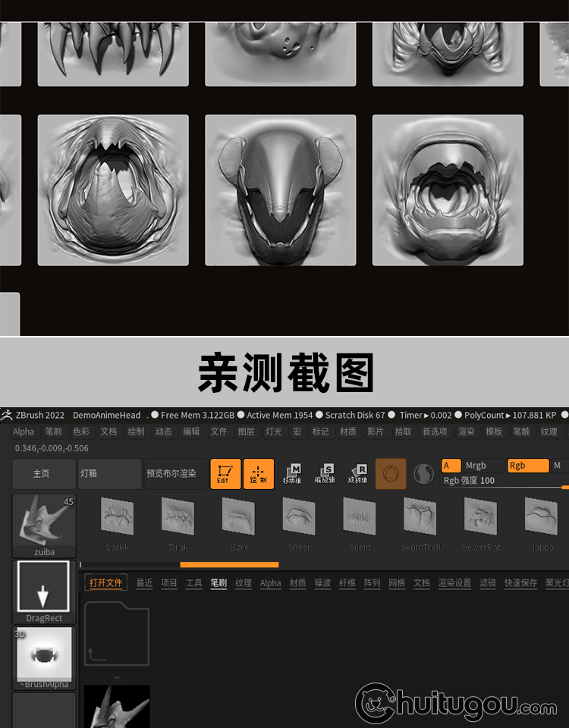Open the 笔刷 menu in menu bar

[x=53, y=431]
